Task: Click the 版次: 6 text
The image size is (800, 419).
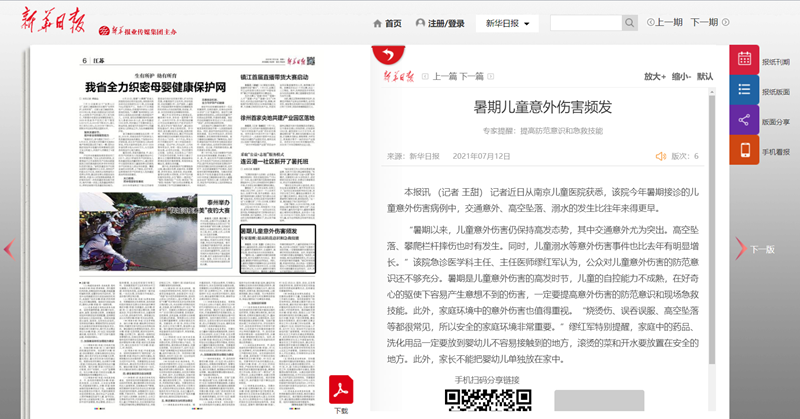Action: [685, 156]
